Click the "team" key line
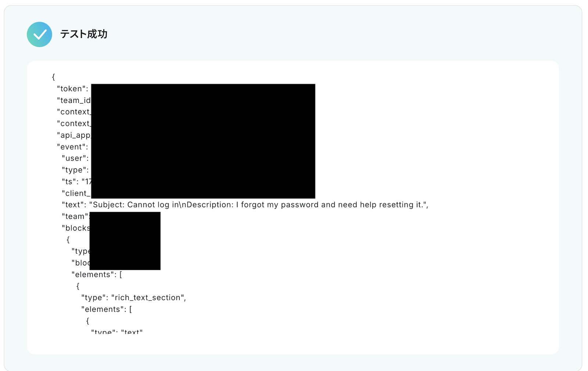 (x=76, y=217)
